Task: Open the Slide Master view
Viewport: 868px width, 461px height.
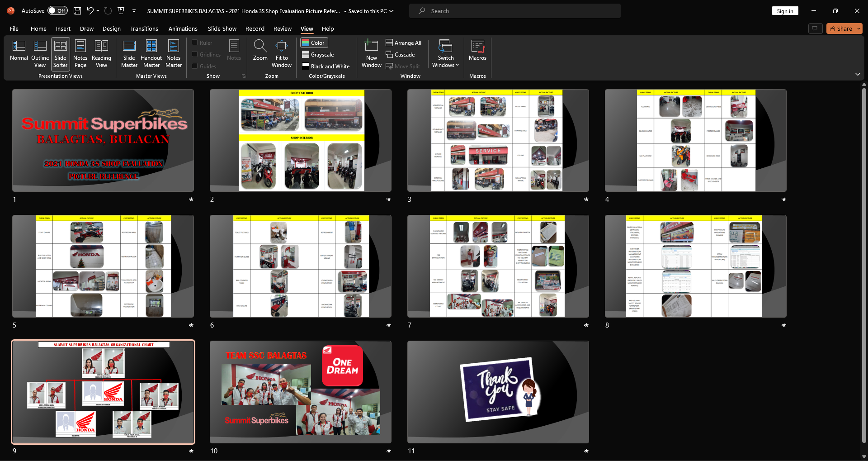Action: click(x=129, y=53)
